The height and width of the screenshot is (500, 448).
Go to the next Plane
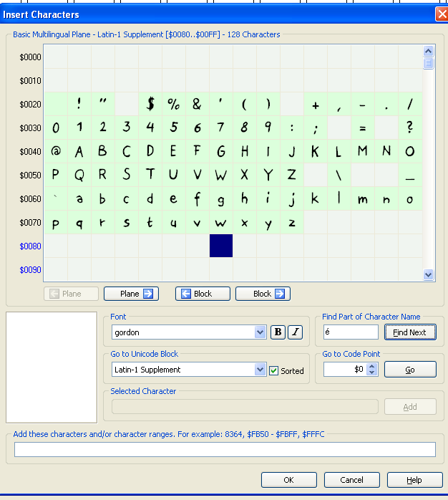(x=131, y=294)
